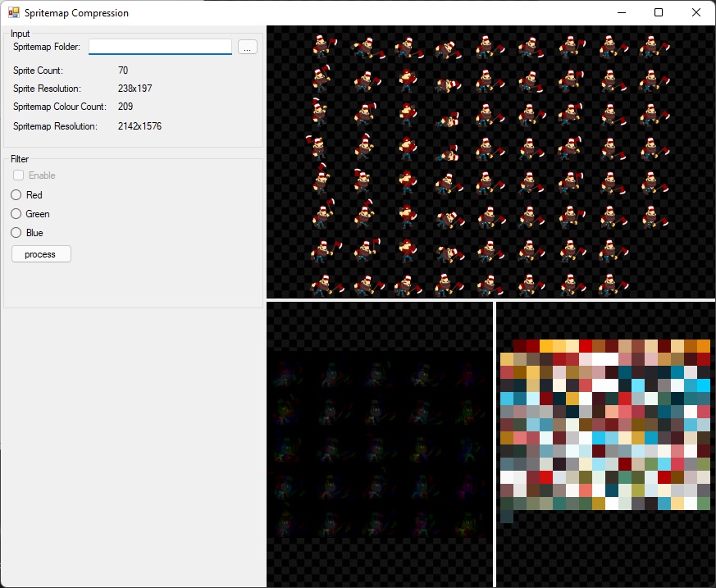This screenshot has height=588, width=716.
Task: Click the Spritemap Resolution value 2142x1576
Action: 139,126
